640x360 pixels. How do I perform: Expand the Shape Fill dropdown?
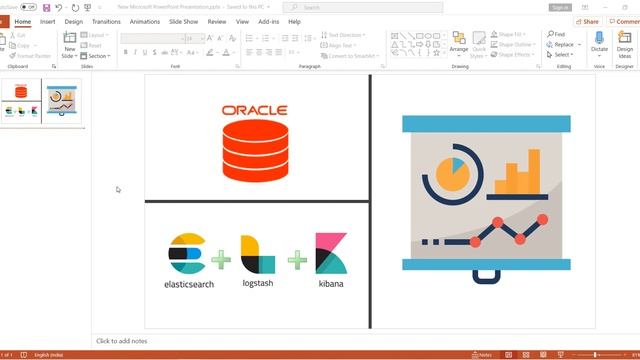(508, 34)
